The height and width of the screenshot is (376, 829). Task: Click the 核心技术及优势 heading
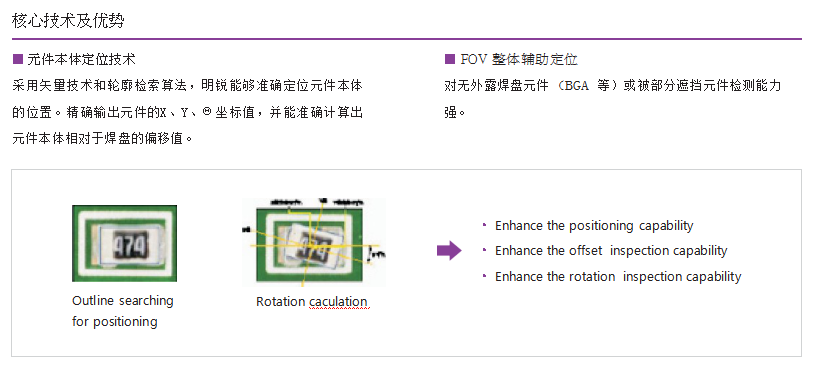click(x=68, y=21)
